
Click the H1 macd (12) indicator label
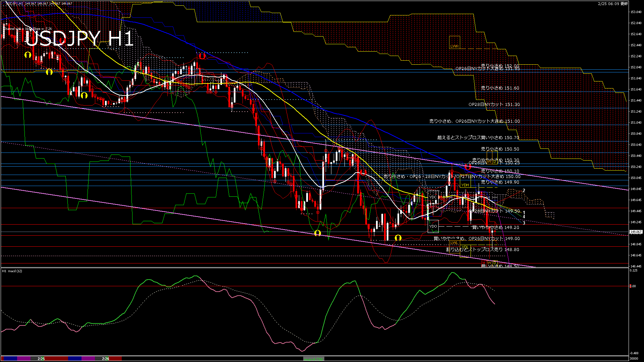click(x=12, y=271)
